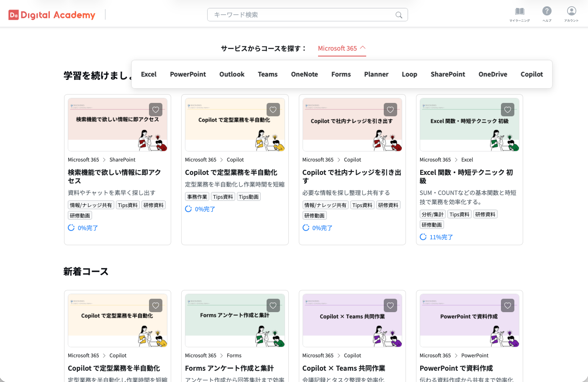Click 分析/集計 tag on Excel card
Screen dimensions: 588x382
click(432, 214)
